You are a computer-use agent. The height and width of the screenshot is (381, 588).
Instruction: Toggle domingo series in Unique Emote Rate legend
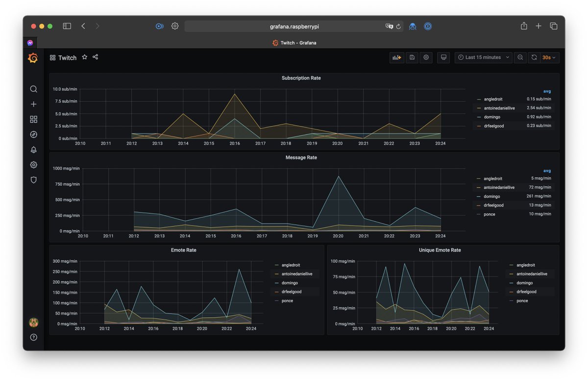(524, 283)
